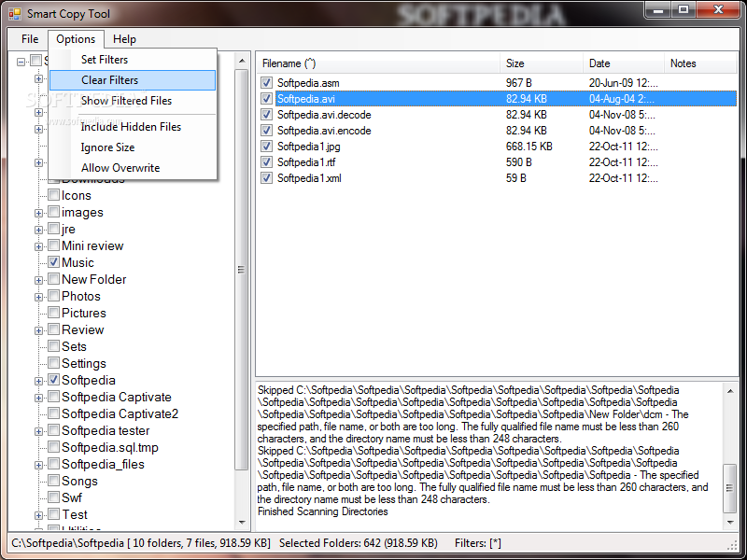Expand the Photos folder node
This screenshot has height=560, width=747.
[38, 297]
